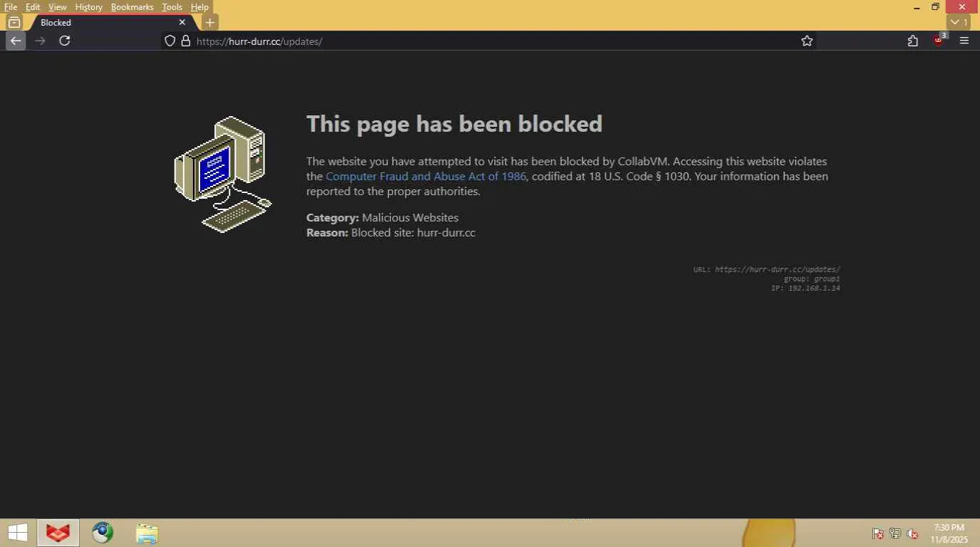Click the forward navigation arrow
The image size is (980, 547).
click(40, 41)
